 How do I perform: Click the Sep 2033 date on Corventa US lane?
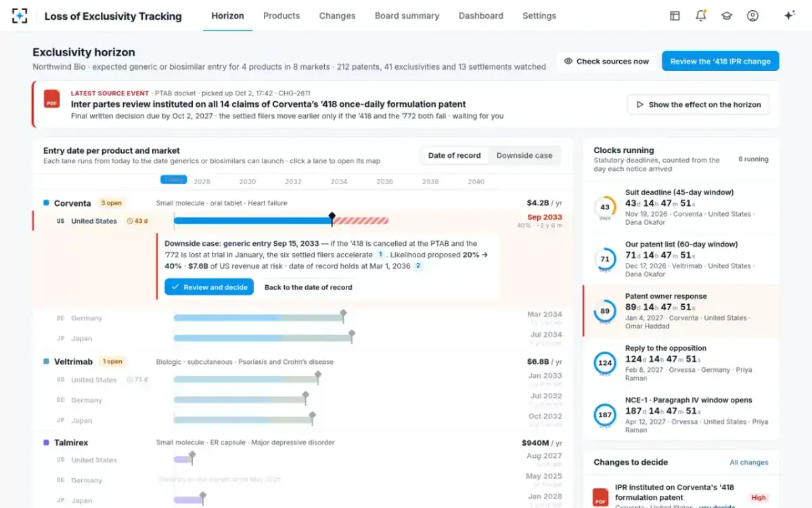[545, 217]
